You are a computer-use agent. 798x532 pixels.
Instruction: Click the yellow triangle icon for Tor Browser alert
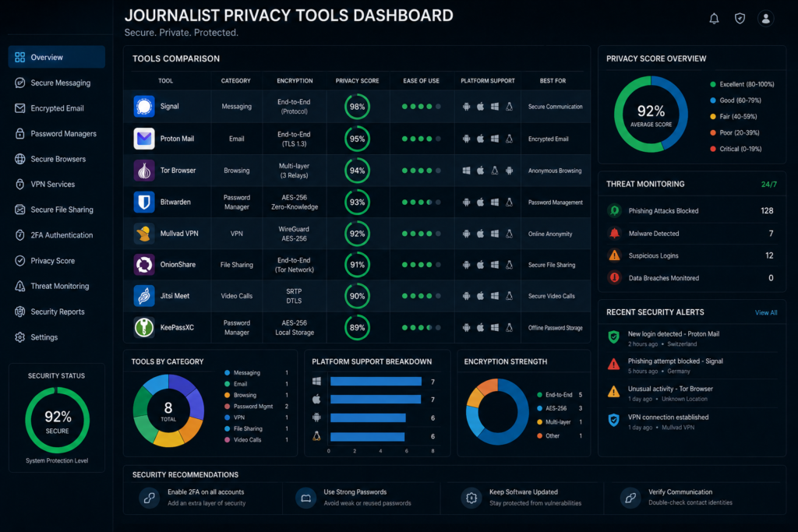click(614, 392)
